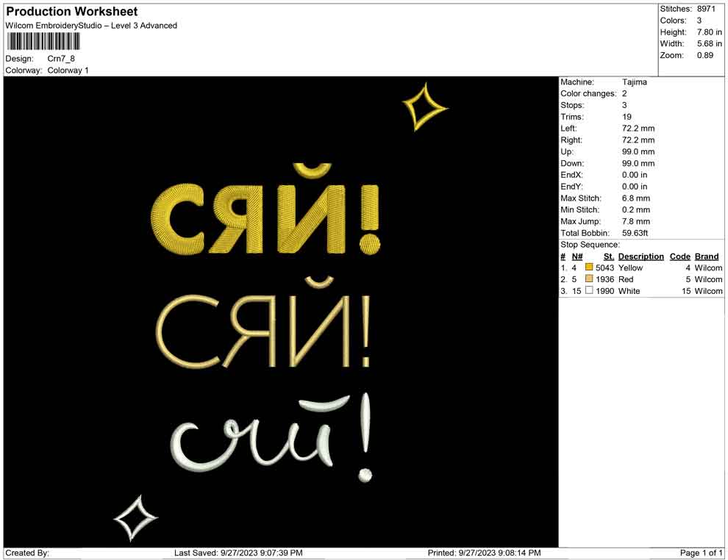Click the Color changes value 2

(x=624, y=93)
